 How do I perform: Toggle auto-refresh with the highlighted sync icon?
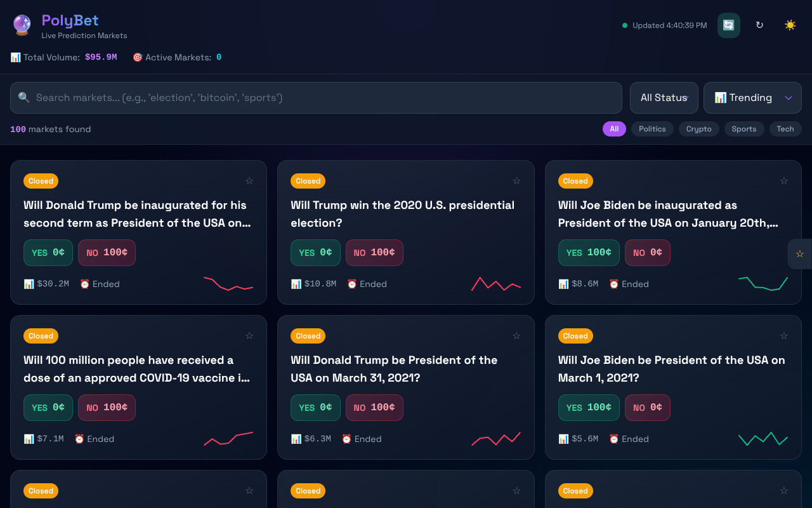coord(729,25)
